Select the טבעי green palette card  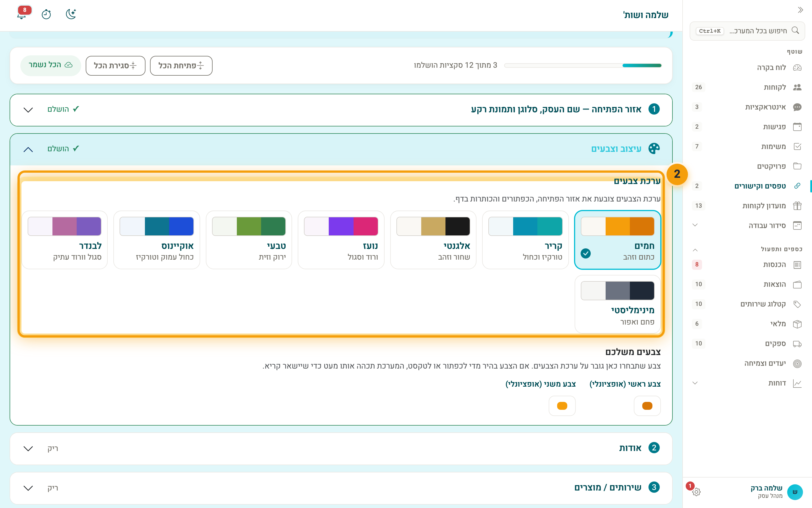[249, 240]
